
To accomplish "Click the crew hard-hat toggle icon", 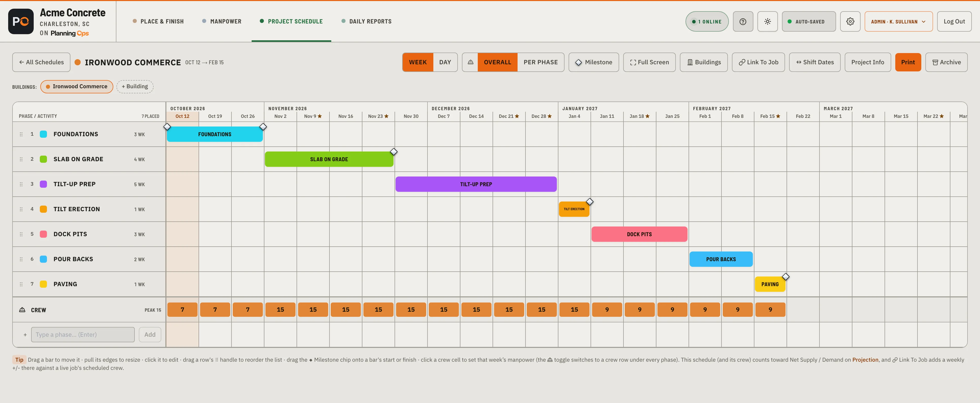I will point(470,62).
